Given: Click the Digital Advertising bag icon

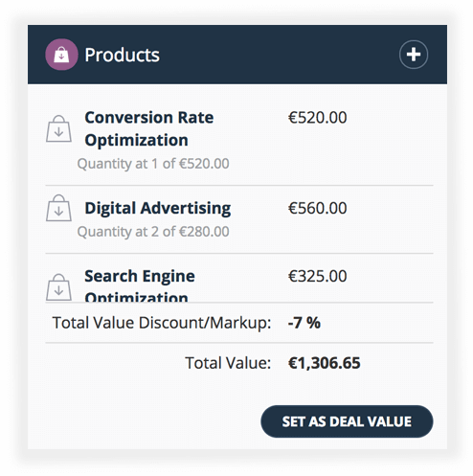Looking at the screenshot, I should click(x=58, y=208).
